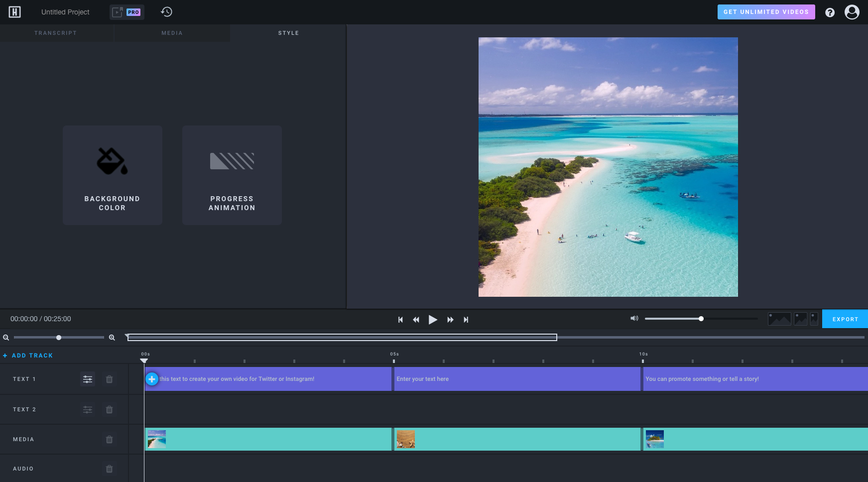Click Add Track
This screenshot has width=868, height=482.
point(28,356)
